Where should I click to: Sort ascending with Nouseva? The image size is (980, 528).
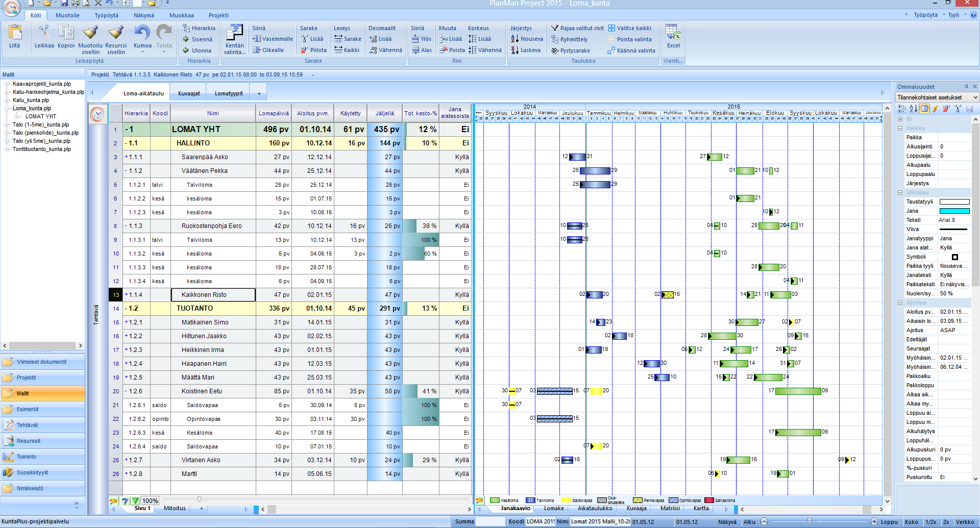pos(527,39)
